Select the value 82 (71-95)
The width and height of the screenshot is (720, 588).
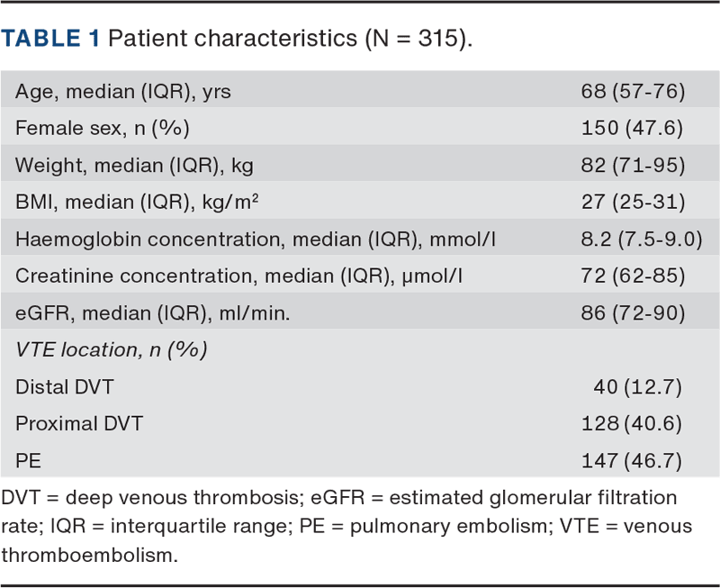click(633, 166)
